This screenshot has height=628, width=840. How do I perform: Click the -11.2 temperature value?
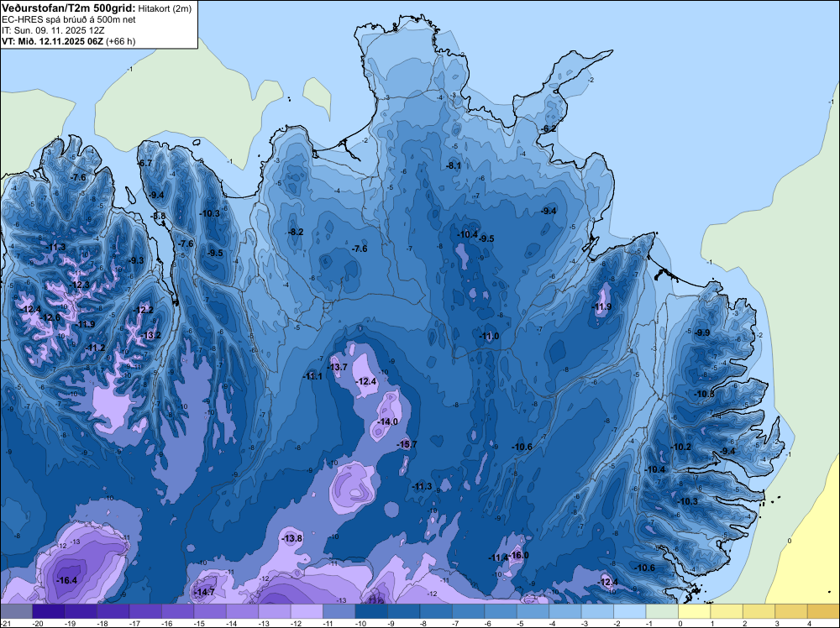tap(96, 348)
